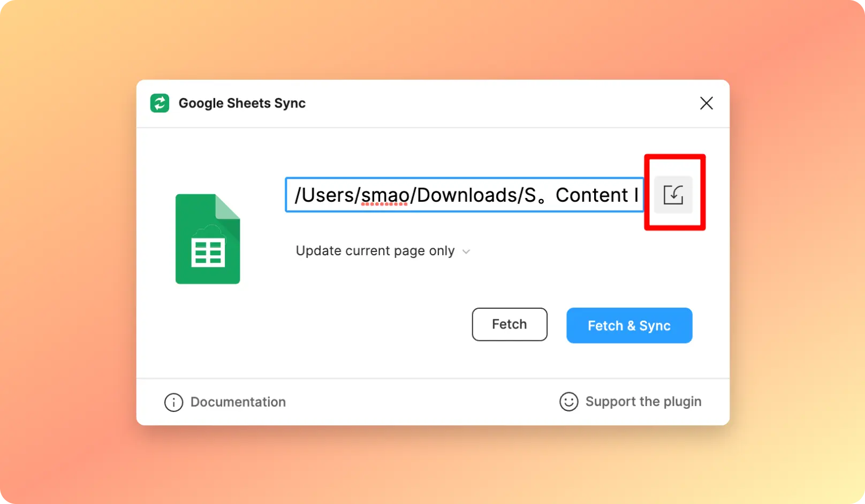
Task: Click the Documentation info circle icon
Action: pyautogui.click(x=173, y=402)
